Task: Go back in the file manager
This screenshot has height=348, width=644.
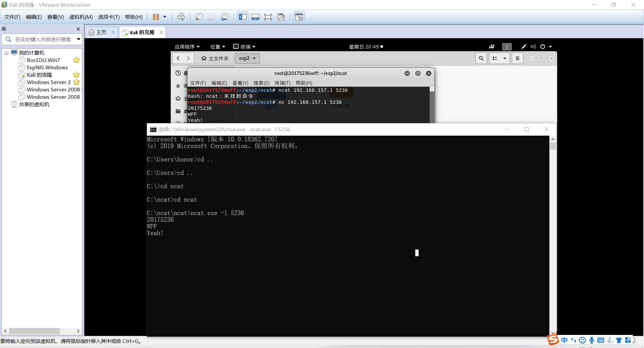Action: click(x=178, y=58)
